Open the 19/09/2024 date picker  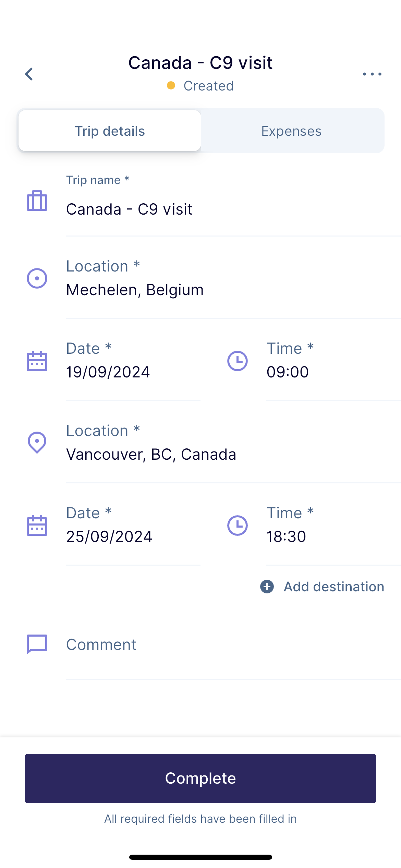click(x=133, y=361)
